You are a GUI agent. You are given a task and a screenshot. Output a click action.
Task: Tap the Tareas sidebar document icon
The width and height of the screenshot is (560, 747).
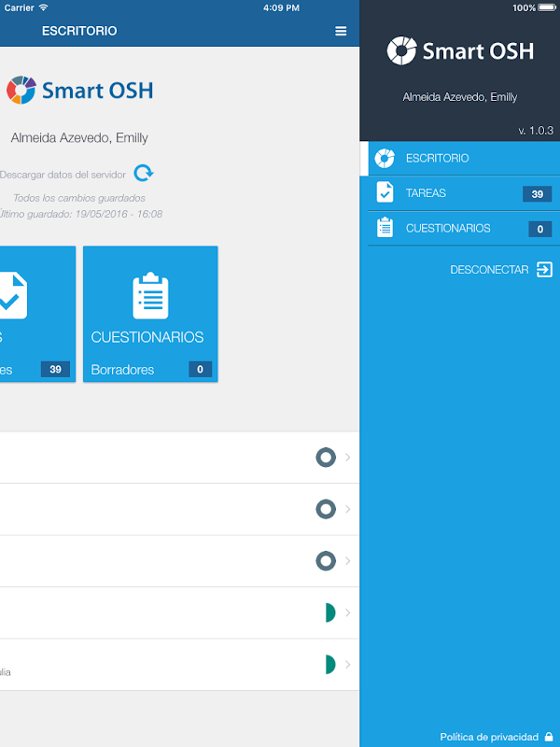tap(385, 192)
